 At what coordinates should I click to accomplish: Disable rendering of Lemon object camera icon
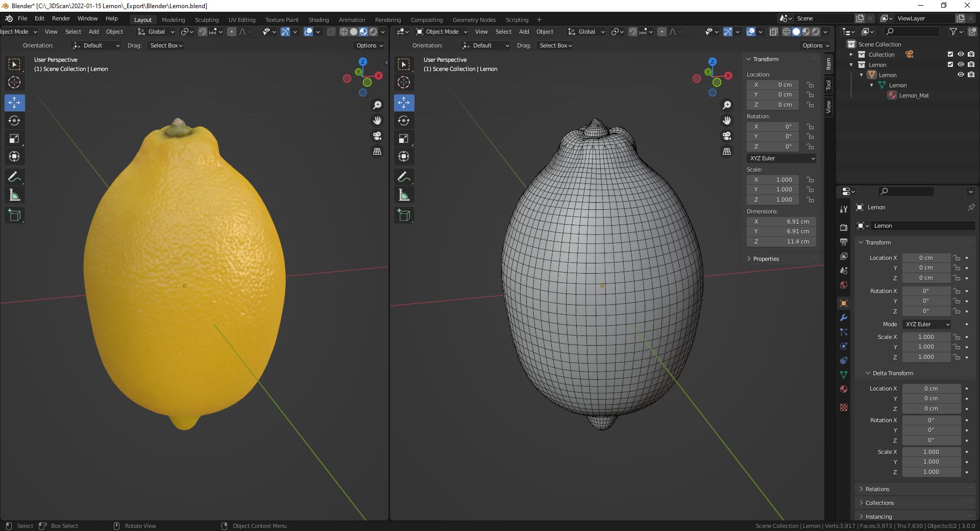pos(971,75)
